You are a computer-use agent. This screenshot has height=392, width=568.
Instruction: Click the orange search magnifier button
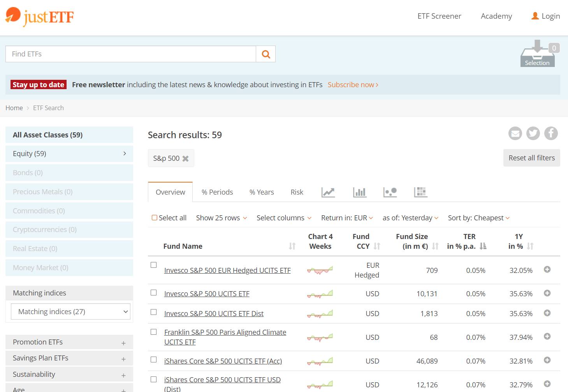click(x=266, y=54)
